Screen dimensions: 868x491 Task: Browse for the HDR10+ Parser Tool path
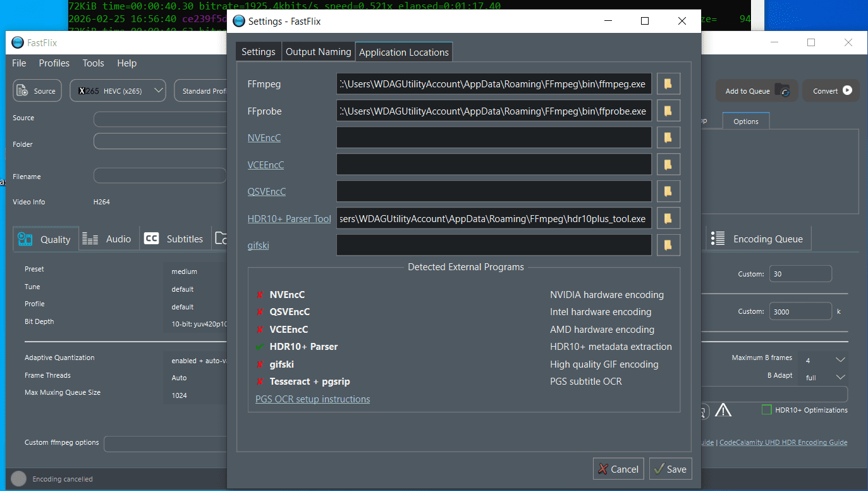click(668, 218)
